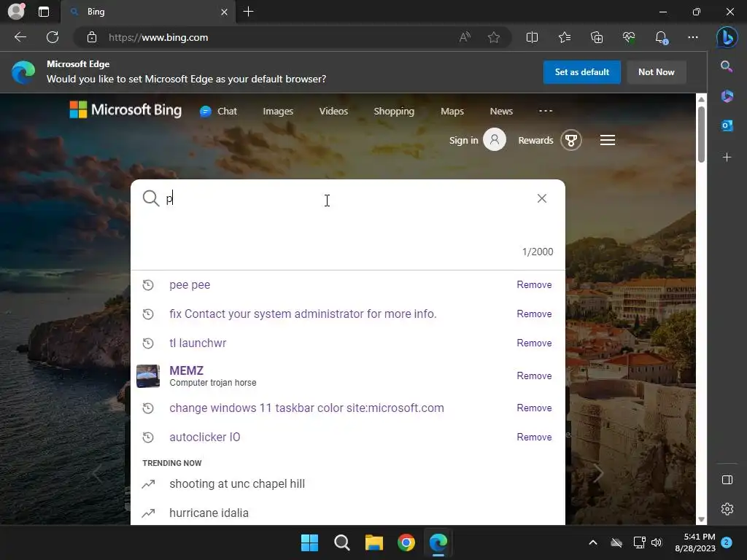This screenshot has height=560, width=747.
Task: Click the search magnifier in search box
Action: pyautogui.click(x=150, y=198)
